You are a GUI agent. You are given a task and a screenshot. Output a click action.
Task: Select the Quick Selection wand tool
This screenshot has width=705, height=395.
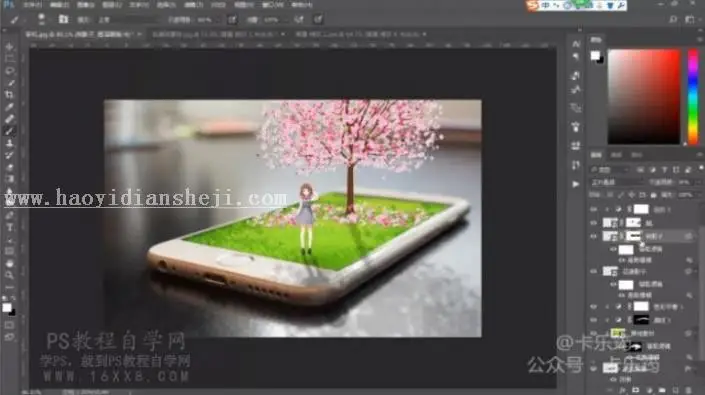(9, 83)
